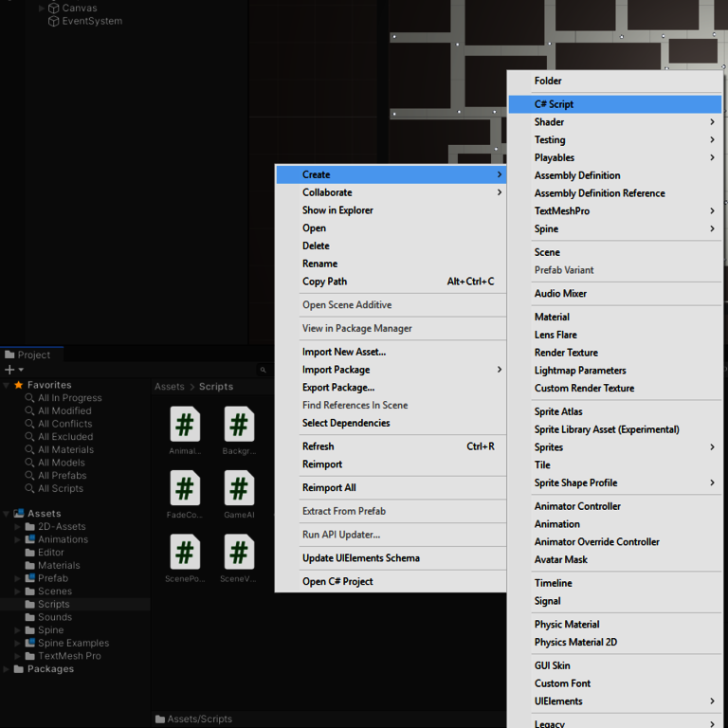Expand the Canvas hierarchy object
The width and height of the screenshot is (728, 728).
tap(42, 8)
